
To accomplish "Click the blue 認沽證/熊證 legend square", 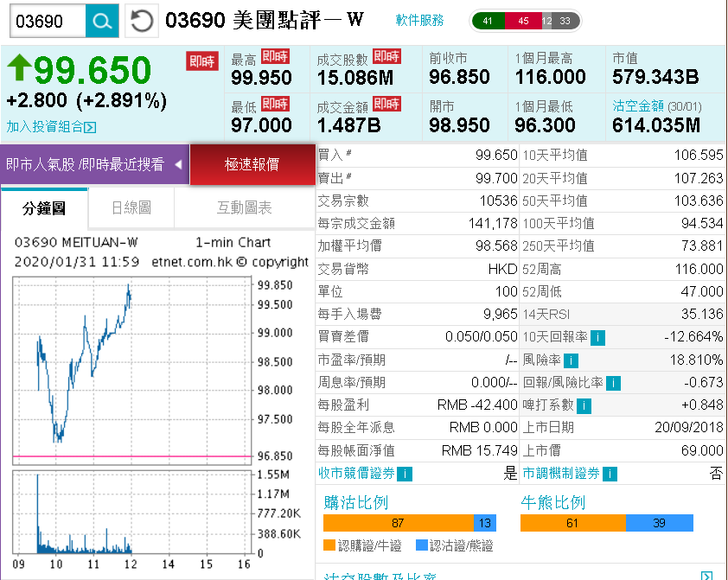I will pyautogui.click(x=422, y=545).
